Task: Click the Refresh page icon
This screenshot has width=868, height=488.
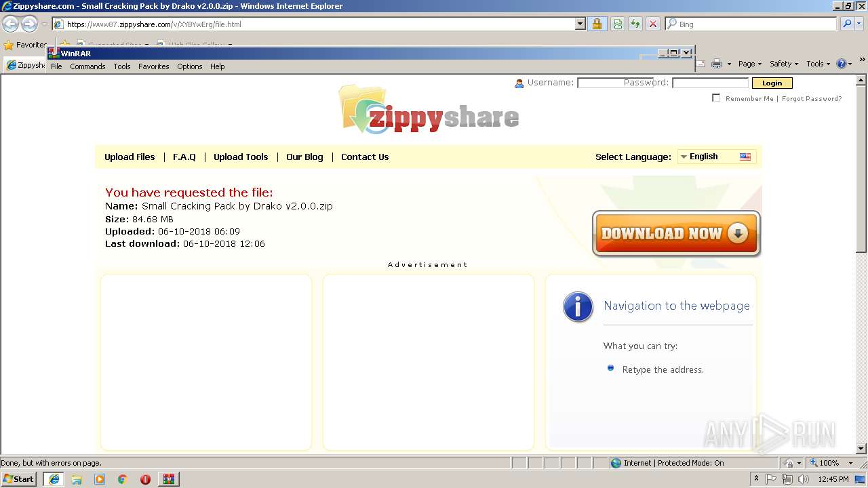Action: [635, 24]
